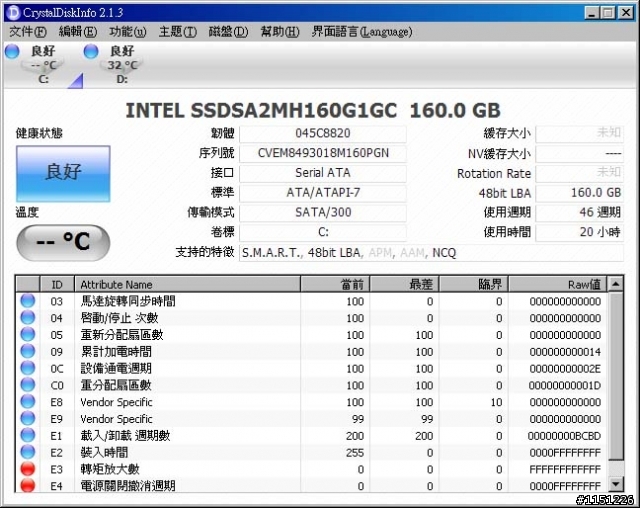Open the 功能(u) menu
This screenshot has height=508, width=640.
point(128,31)
